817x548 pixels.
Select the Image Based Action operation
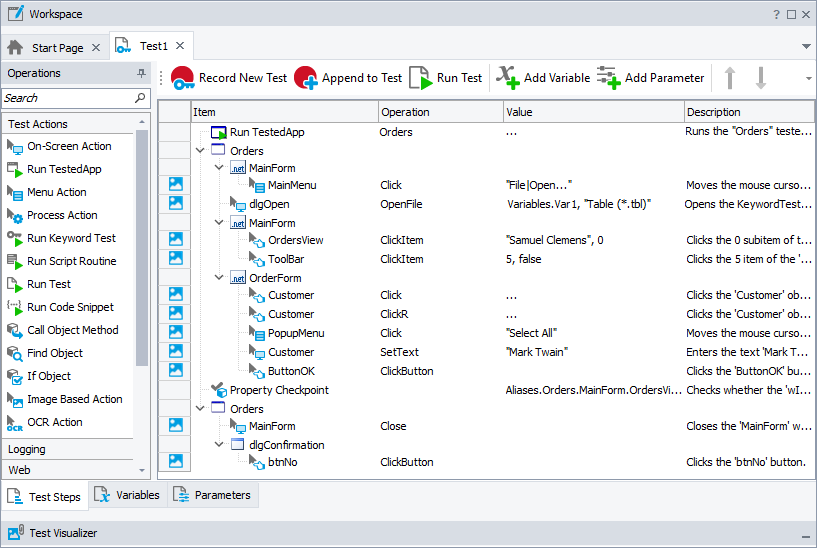(65, 399)
